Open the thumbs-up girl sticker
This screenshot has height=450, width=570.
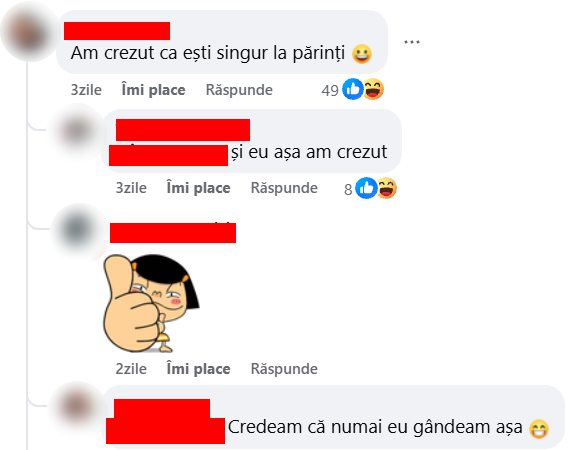pyautogui.click(x=151, y=303)
